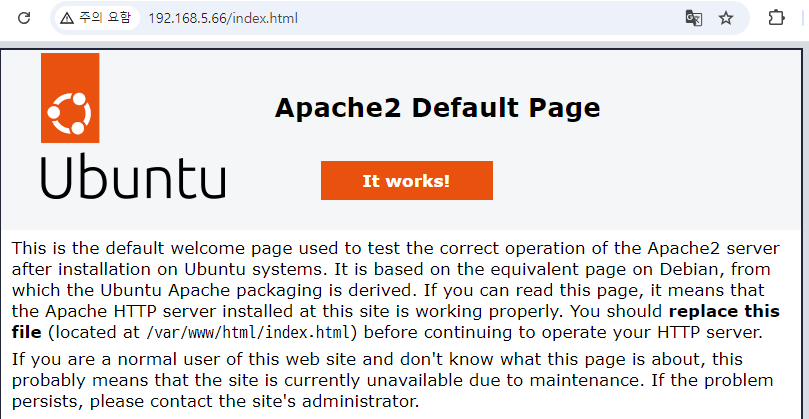Open the 주의 요함 security warning chip
Viewport: 809px width, 419px height.
click(96, 18)
